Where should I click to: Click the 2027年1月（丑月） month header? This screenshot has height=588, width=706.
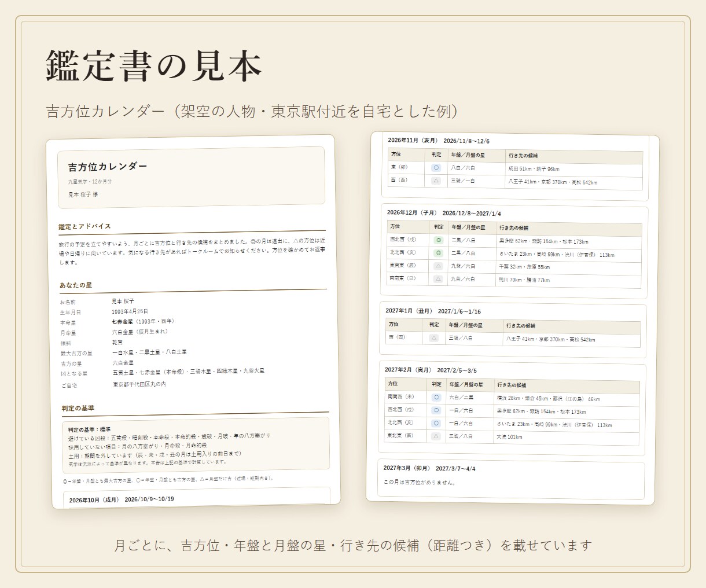433,311
